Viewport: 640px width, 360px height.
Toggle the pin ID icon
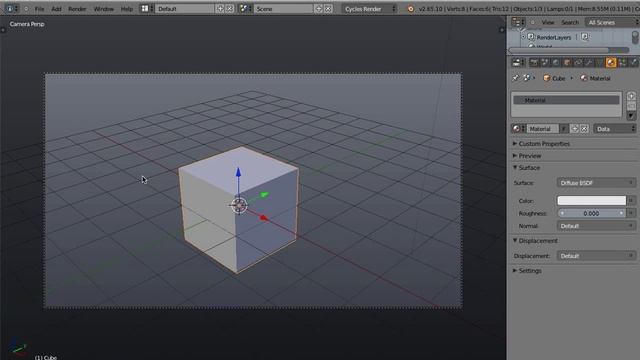click(x=515, y=78)
